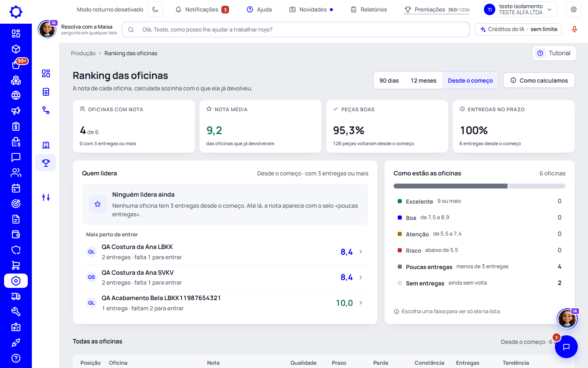588x368 pixels.
Task: Select the trophy ranking icon in secondary sidebar
Action: point(46,163)
